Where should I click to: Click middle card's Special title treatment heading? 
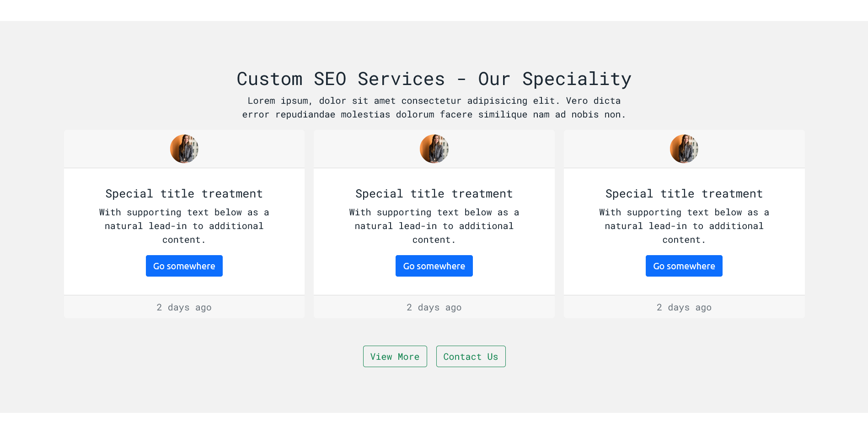(434, 194)
